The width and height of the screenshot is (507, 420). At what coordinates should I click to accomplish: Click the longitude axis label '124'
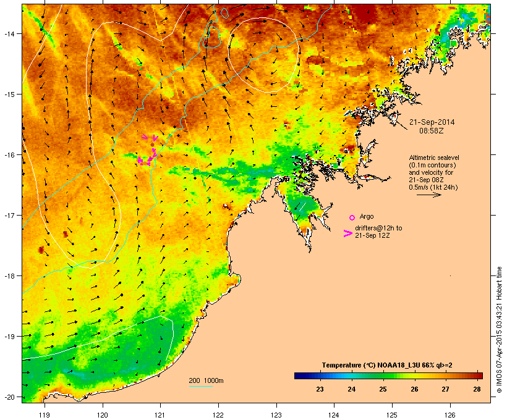334,415
